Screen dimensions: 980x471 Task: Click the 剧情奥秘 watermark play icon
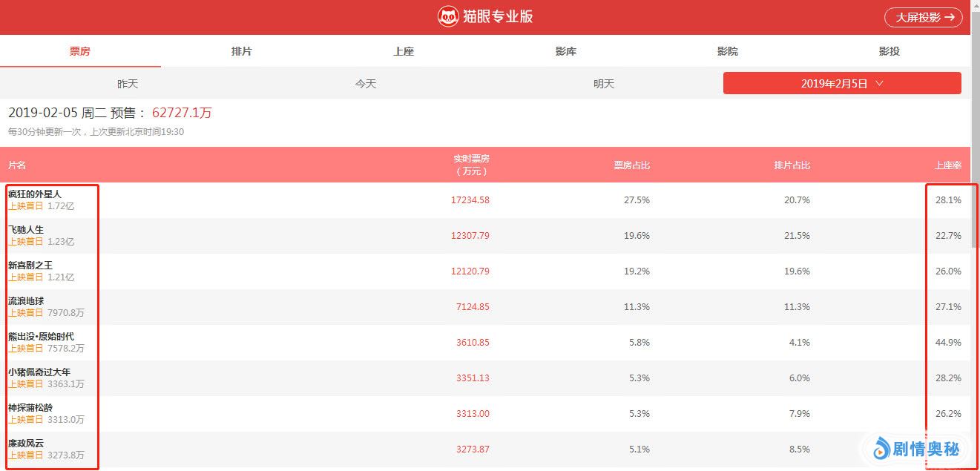pos(881,448)
